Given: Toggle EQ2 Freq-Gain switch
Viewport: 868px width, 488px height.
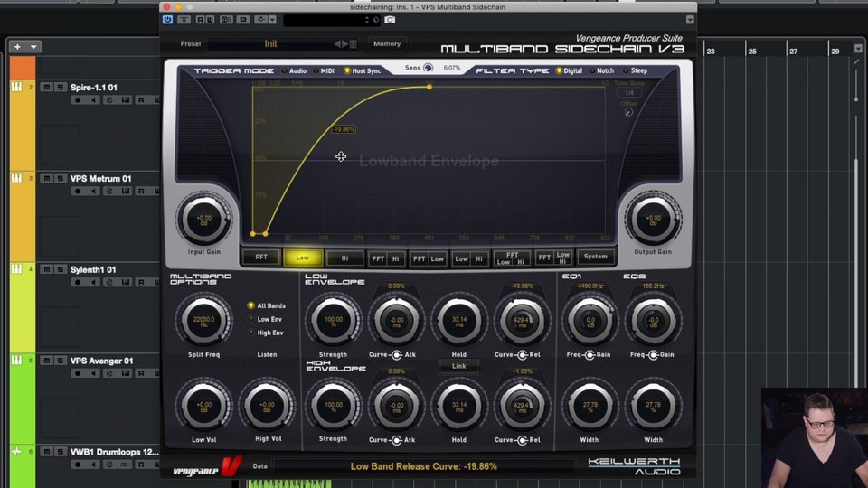Looking at the screenshot, I should pyautogui.click(x=653, y=354).
